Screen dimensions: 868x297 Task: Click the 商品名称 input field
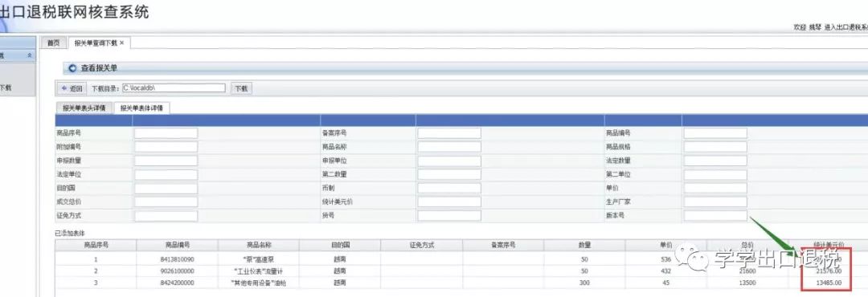tap(449, 147)
